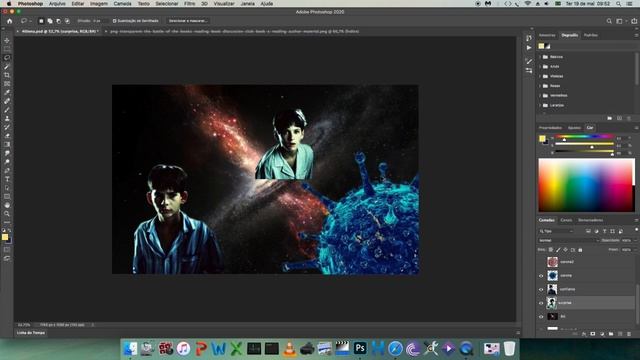Expand the Vermelhos gradient folder

tap(540, 96)
